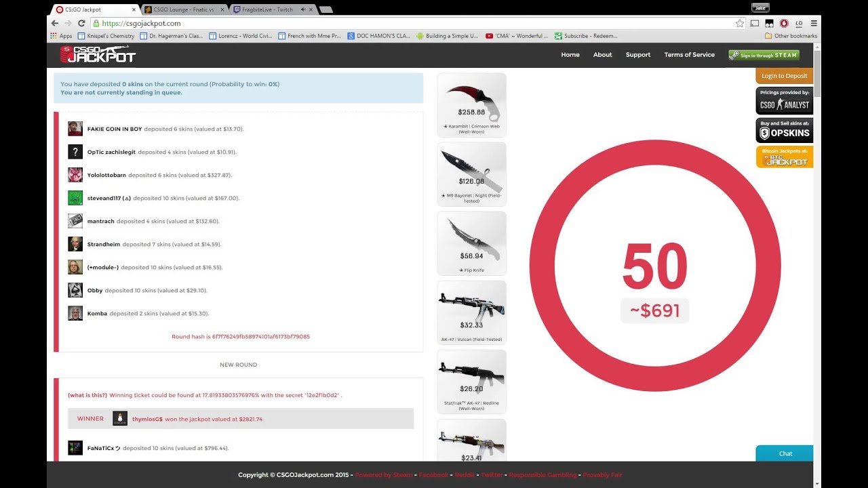Open the DOC HAMON'S CLA bookmark
Viewport: 868px width, 488px height.
coord(378,36)
